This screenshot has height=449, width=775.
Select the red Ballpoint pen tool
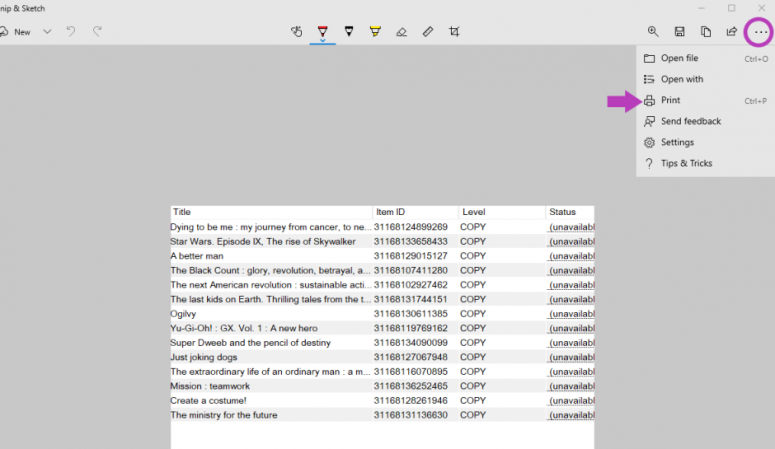coord(323,32)
